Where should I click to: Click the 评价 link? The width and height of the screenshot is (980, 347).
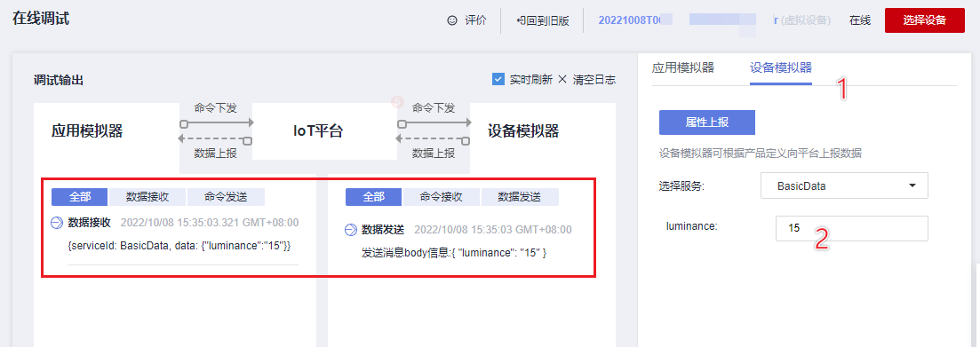pyautogui.click(x=475, y=20)
